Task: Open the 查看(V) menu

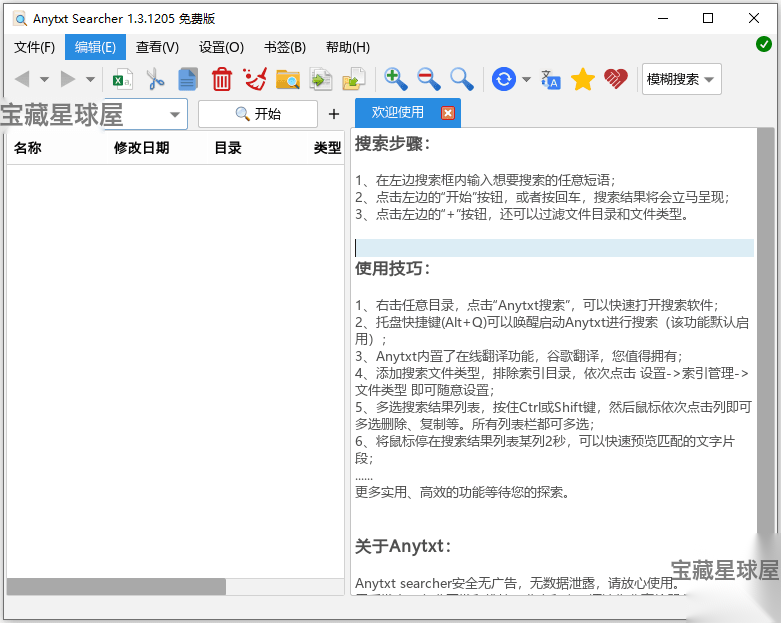Action: click(x=157, y=47)
